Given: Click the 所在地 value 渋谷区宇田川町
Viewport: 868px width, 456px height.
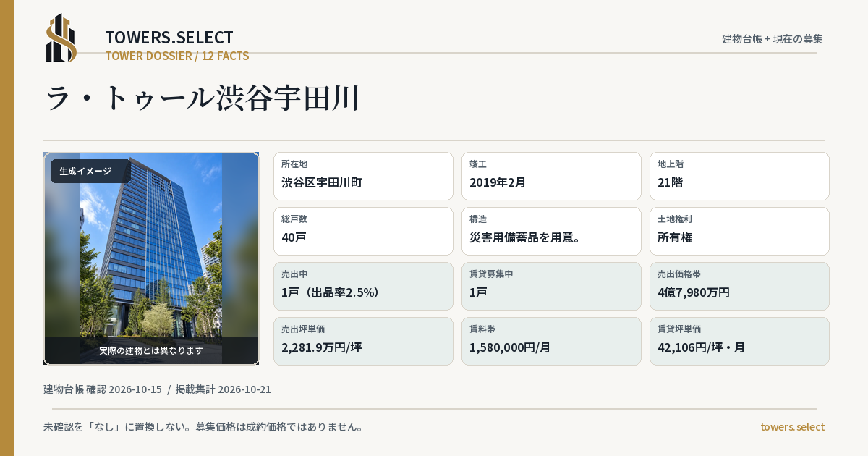Looking at the screenshot, I should [x=322, y=182].
